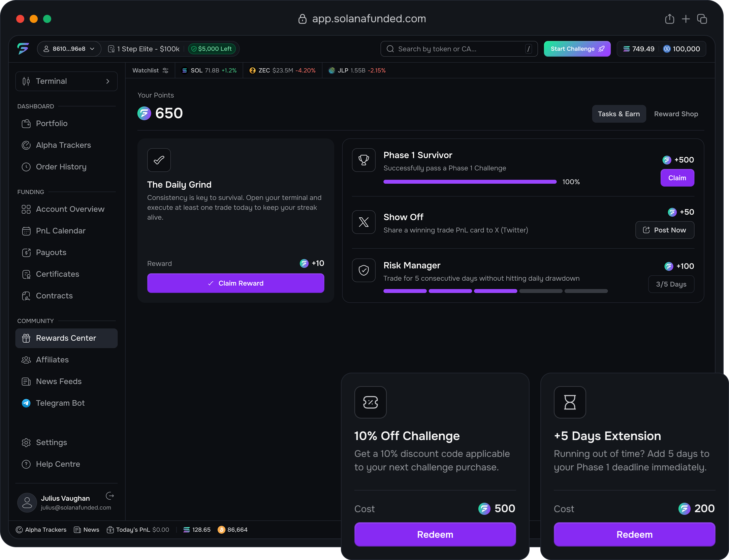This screenshot has width=729, height=560.
Task: Click the Risk Manager segmented progress bar
Action: (495, 291)
